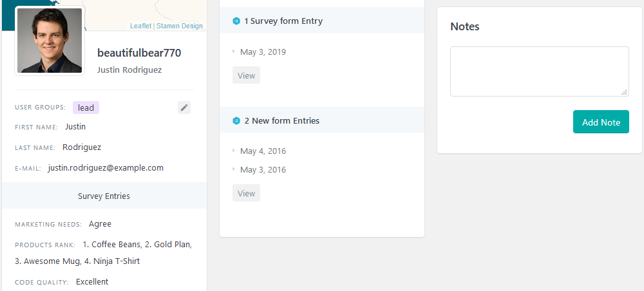Click the hexagon icon beside New form Entries
Image resolution: width=644 pixels, height=291 pixels.
236,120
